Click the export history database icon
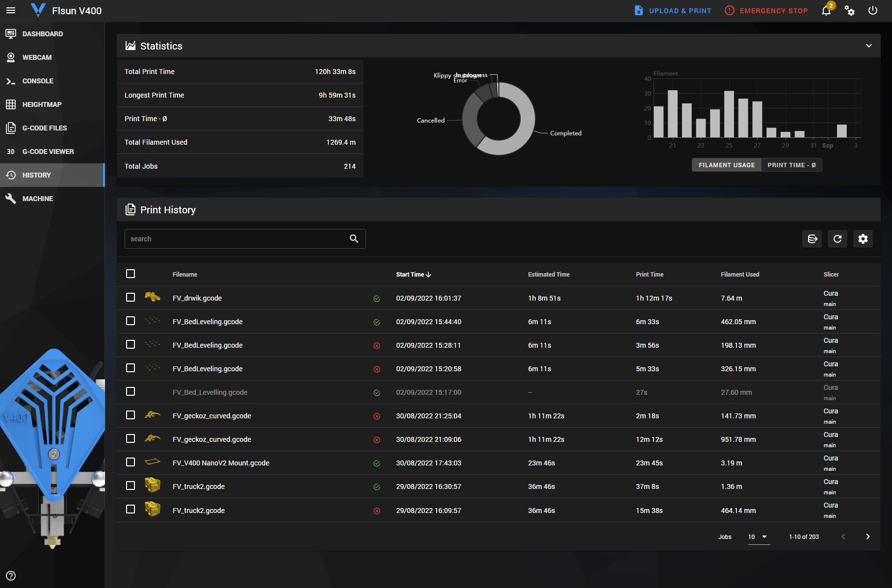The height and width of the screenshot is (588, 892). 812,239
